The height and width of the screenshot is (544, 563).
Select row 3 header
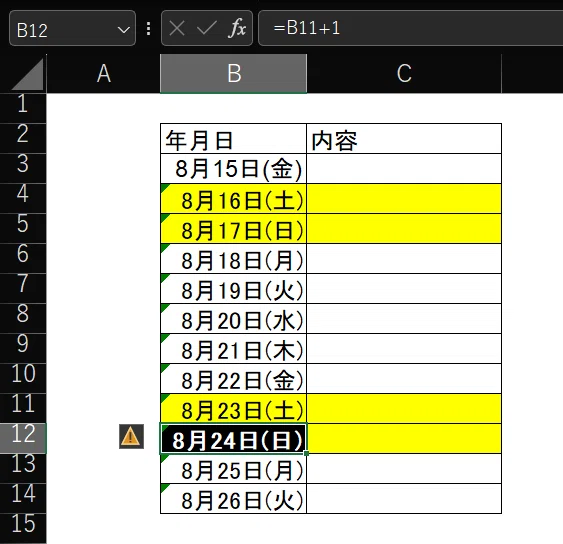(x=23, y=168)
